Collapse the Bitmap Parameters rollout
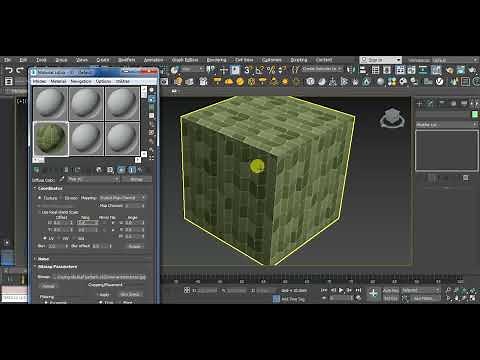This screenshot has height=360, width=480. coord(57,267)
